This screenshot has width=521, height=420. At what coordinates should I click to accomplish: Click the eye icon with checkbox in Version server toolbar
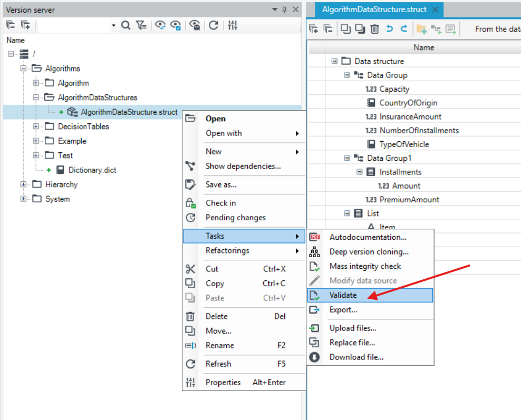point(176,25)
